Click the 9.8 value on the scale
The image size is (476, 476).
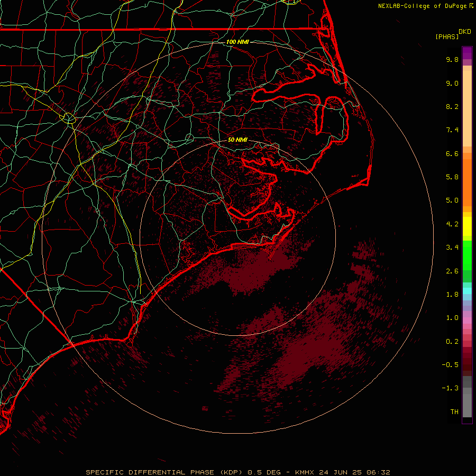coord(452,59)
